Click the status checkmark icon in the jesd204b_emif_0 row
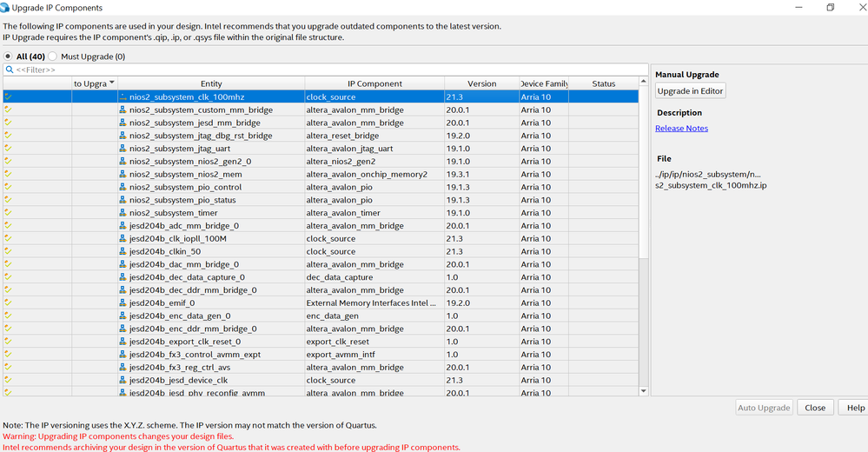This screenshot has width=868, height=452. pyautogui.click(x=8, y=302)
